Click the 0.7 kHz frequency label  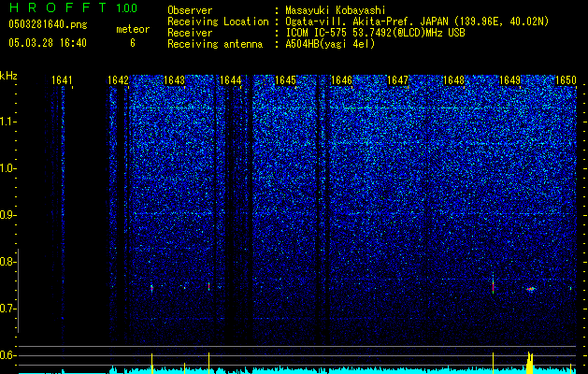pyautogui.click(x=7, y=309)
